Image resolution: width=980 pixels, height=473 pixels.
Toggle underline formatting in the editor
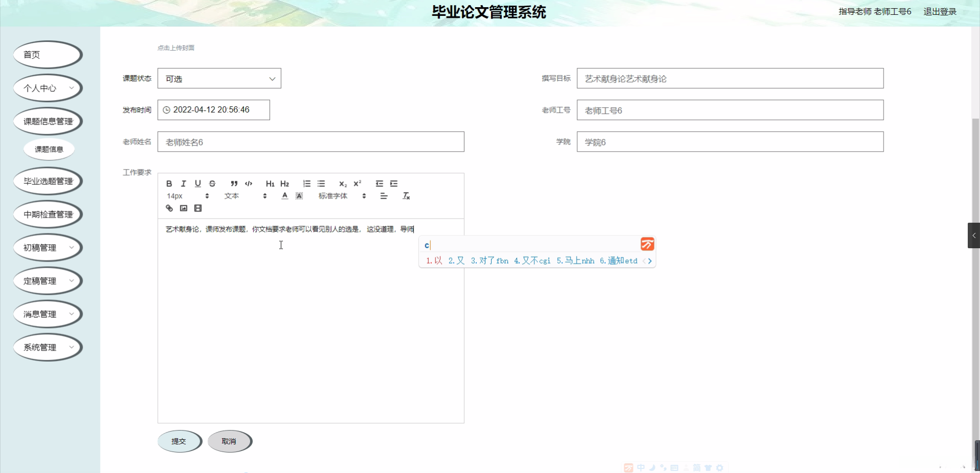click(x=198, y=184)
